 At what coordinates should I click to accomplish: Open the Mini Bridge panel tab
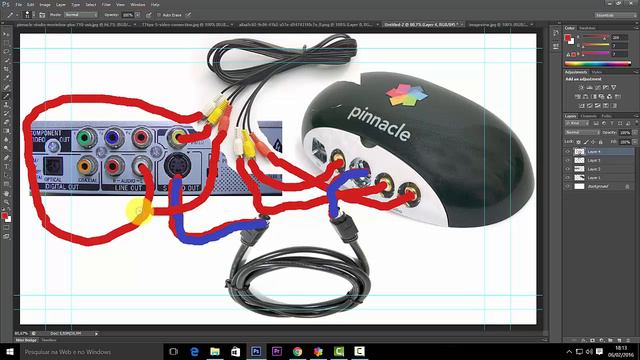point(26,340)
